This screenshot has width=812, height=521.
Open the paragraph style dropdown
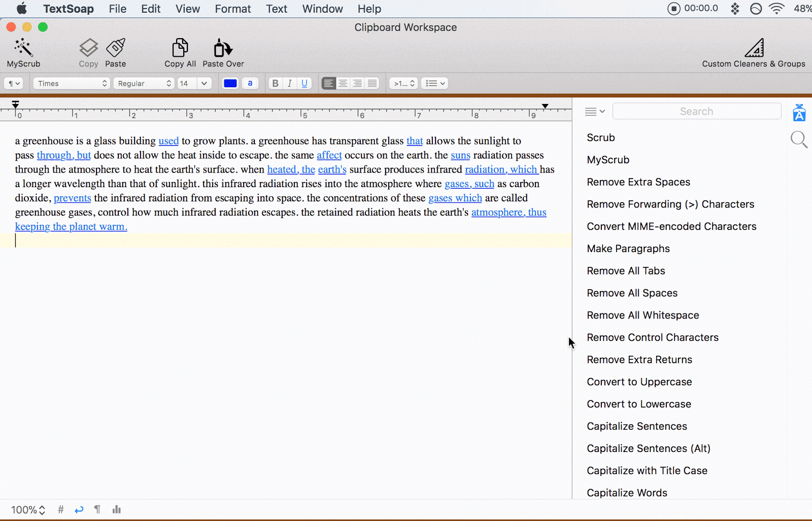click(14, 83)
